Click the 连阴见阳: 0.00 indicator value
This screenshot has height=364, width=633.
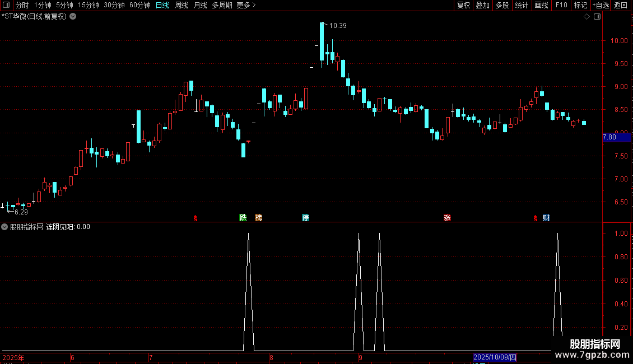click(x=68, y=227)
